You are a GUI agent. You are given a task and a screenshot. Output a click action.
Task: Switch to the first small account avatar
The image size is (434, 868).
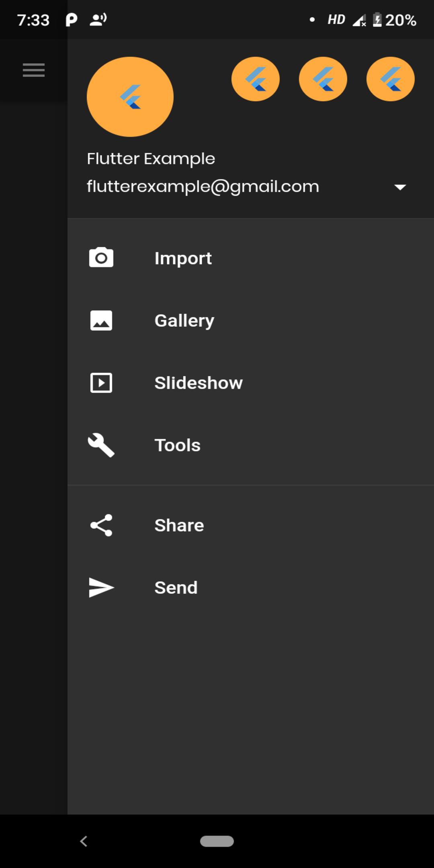[x=256, y=79]
